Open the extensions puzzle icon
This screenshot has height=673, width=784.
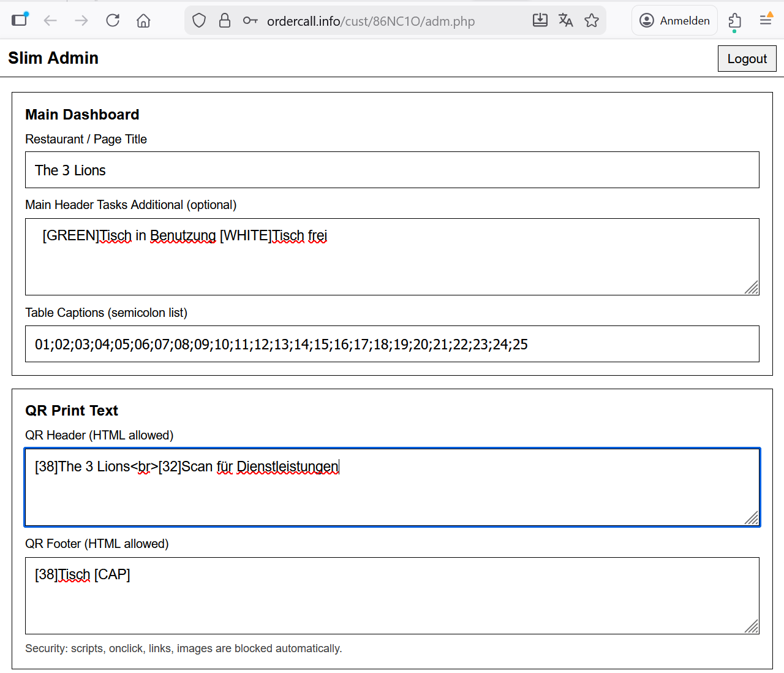[x=735, y=21]
